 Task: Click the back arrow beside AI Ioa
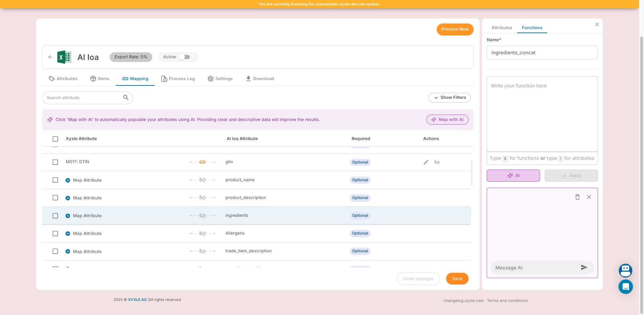pos(50,57)
